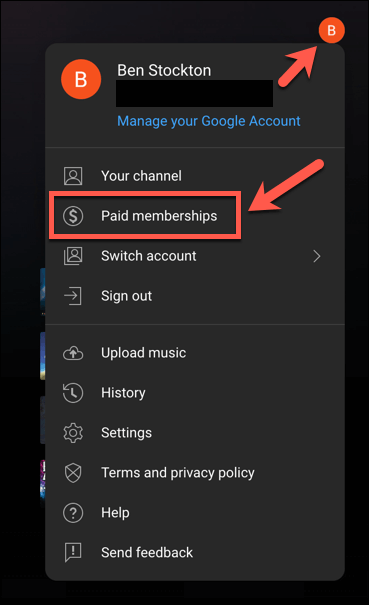The image size is (369, 605).
Task: Click the Settings gear icon
Action: [73, 433]
